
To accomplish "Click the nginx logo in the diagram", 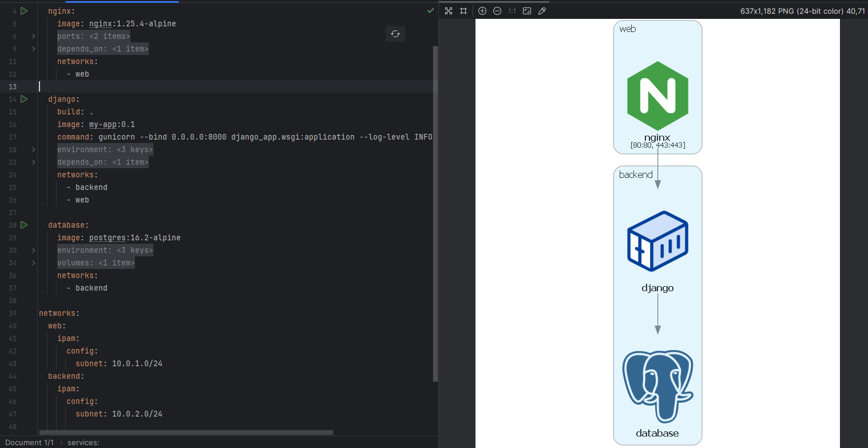I will (x=657, y=96).
